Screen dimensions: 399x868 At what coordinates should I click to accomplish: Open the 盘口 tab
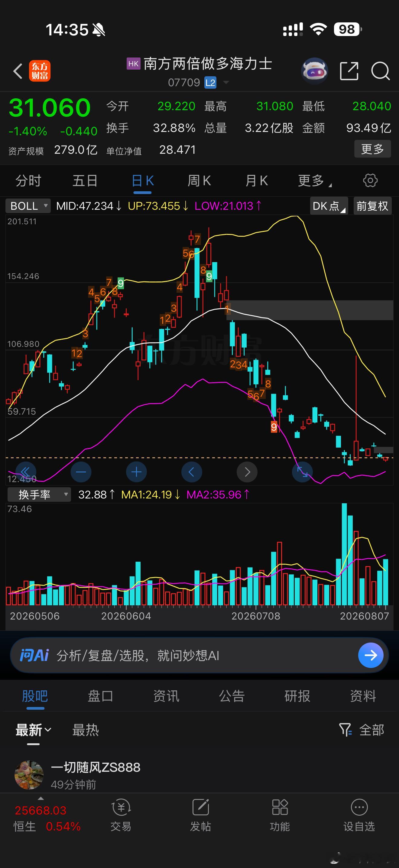pos(100,695)
